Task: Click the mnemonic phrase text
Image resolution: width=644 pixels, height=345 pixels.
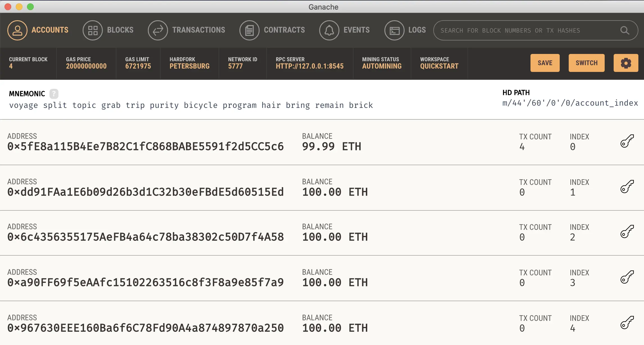Action: coord(191,105)
